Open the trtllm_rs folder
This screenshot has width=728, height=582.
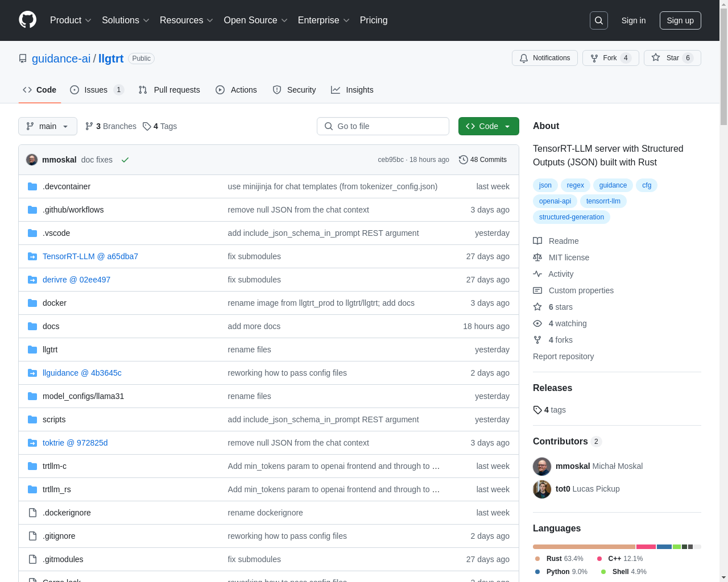[x=57, y=489]
